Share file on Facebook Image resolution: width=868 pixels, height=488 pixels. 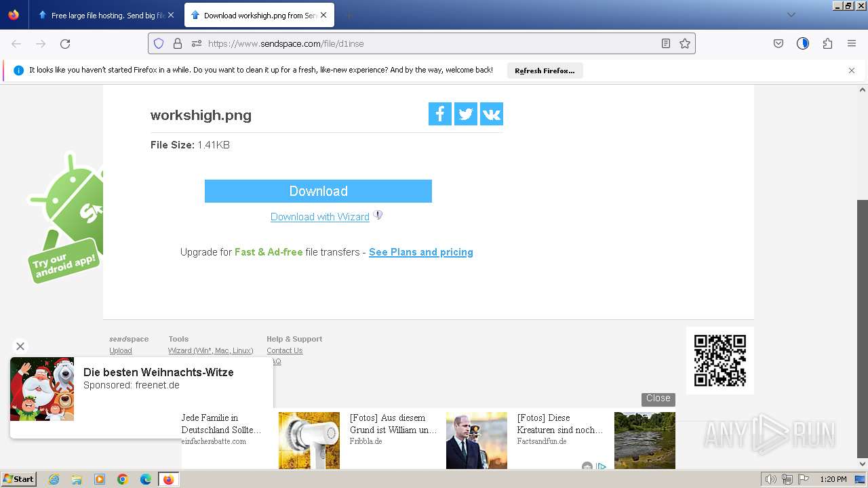(x=440, y=114)
